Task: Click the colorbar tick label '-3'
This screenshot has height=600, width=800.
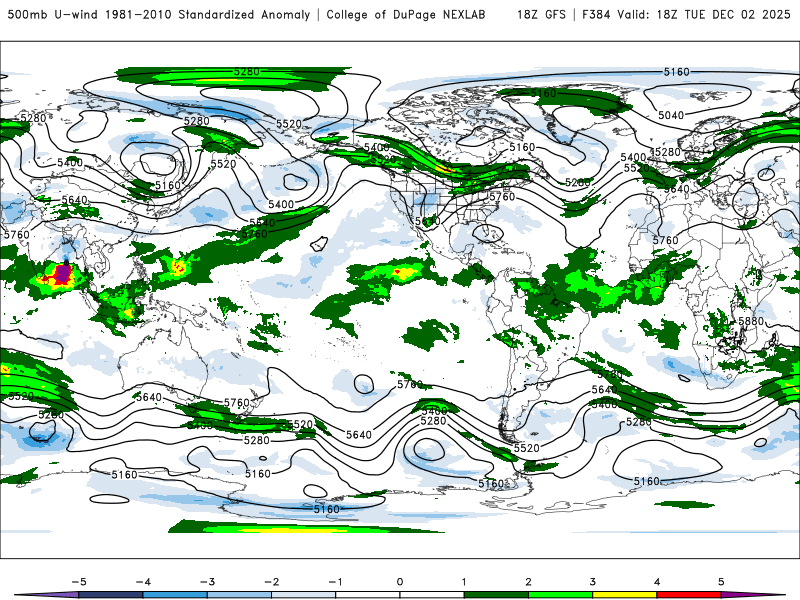Action: coord(207,582)
